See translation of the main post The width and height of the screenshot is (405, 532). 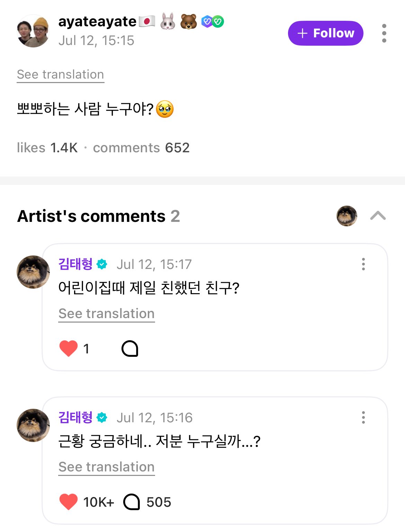point(61,74)
